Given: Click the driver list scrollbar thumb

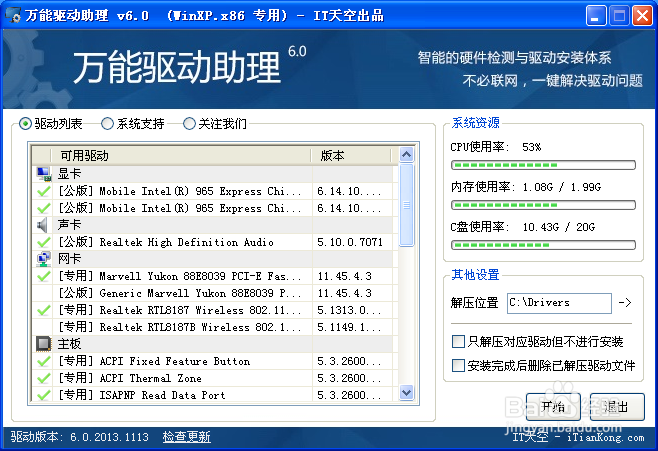Looking at the screenshot, I should [x=406, y=205].
